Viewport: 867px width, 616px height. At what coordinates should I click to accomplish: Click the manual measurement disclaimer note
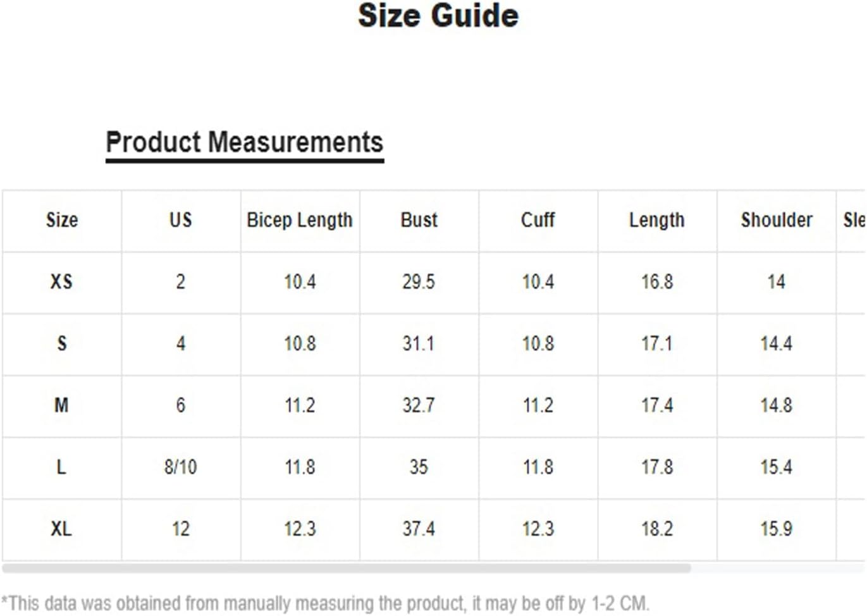[x=325, y=603]
